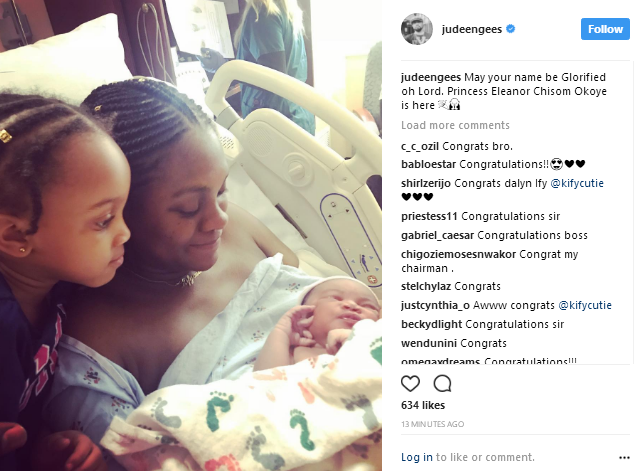
Task: Open judeengees username in header
Action: (x=471, y=29)
